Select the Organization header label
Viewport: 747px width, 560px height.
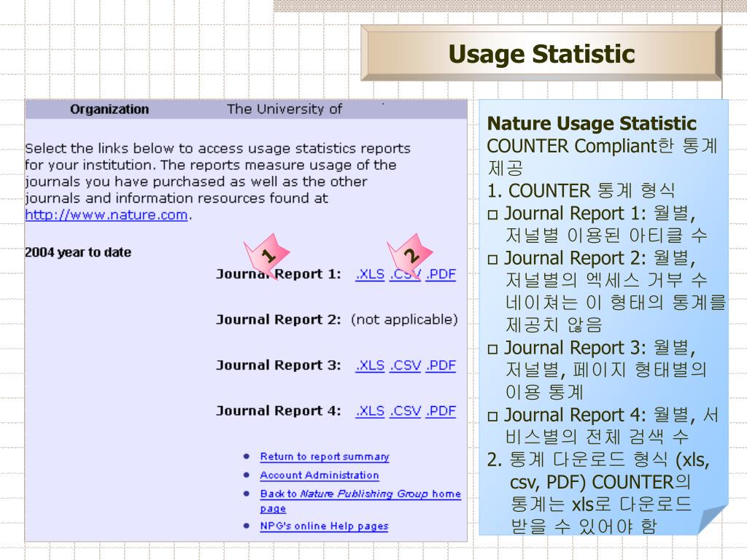pyautogui.click(x=109, y=109)
